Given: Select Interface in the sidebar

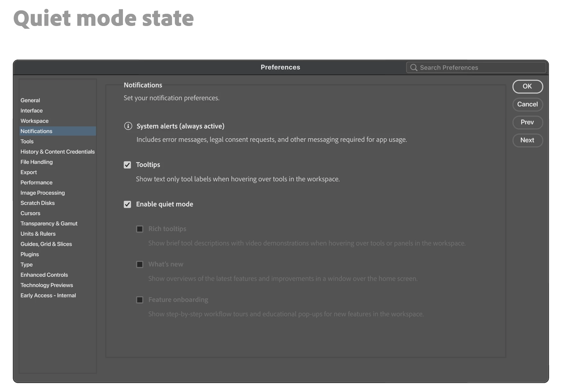Looking at the screenshot, I should [31, 111].
